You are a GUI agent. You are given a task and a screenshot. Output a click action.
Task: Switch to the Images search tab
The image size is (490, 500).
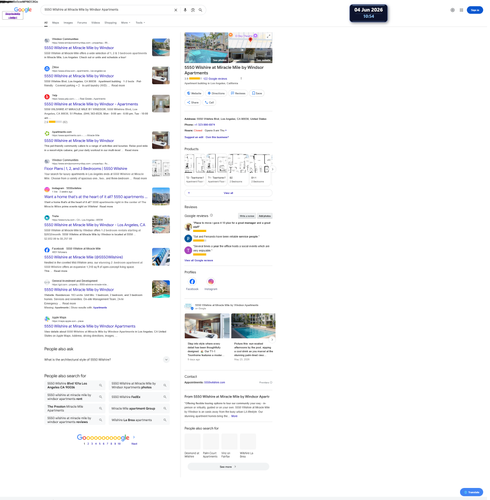click(68, 23)
